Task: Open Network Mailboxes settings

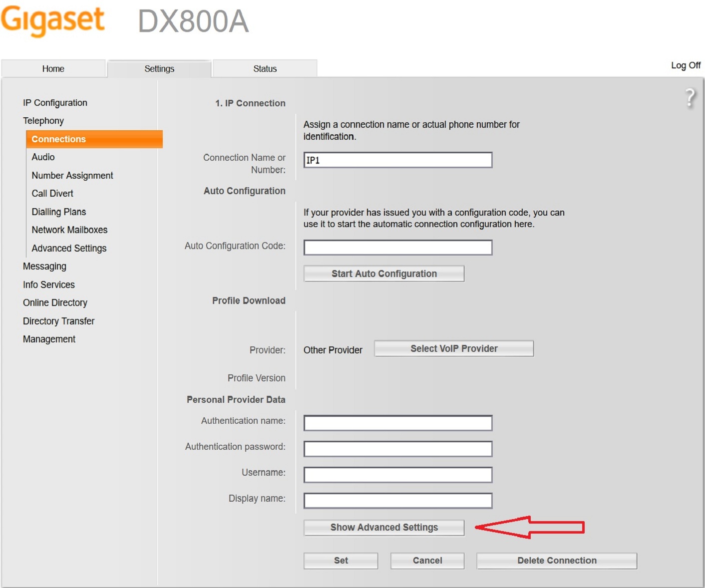Action: 69,230
